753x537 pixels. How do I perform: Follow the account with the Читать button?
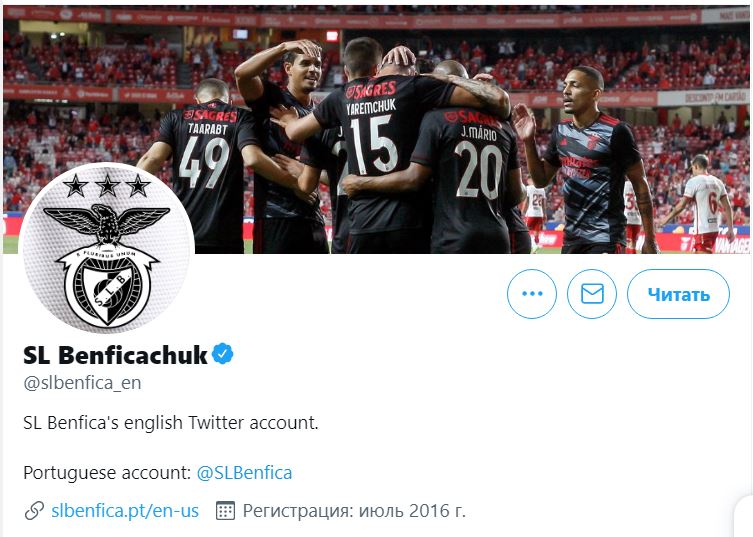click(678, 293)
